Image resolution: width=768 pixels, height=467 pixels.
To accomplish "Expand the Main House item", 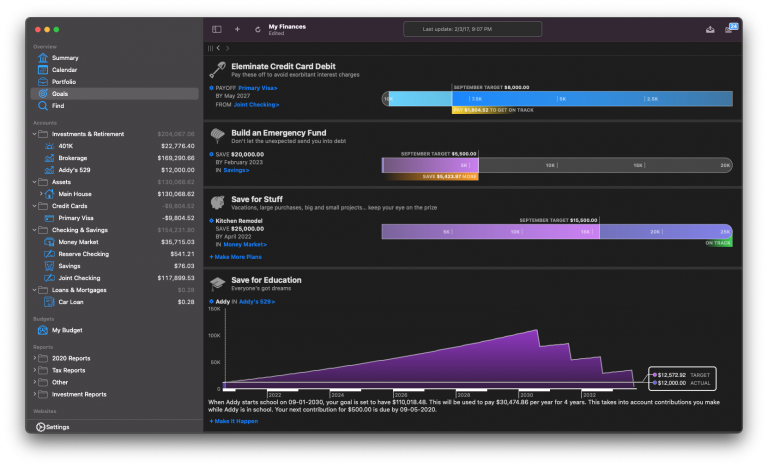I will 41,194.
